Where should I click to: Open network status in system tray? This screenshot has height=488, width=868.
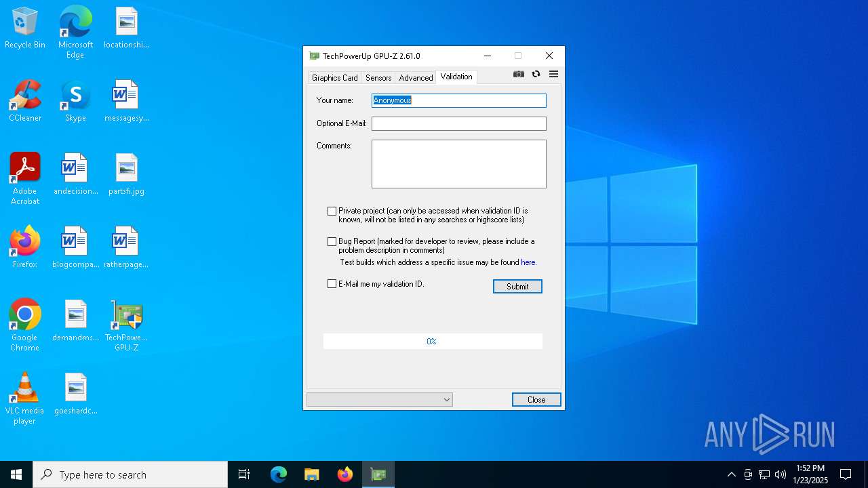(x=764, y=474)
